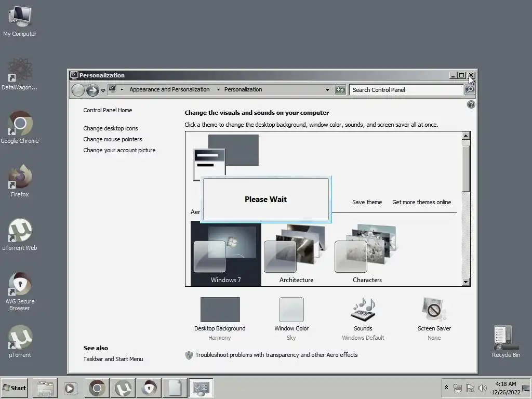532x399 pixels.
Task: Open the Action Center flag icon
Action: 470,388
